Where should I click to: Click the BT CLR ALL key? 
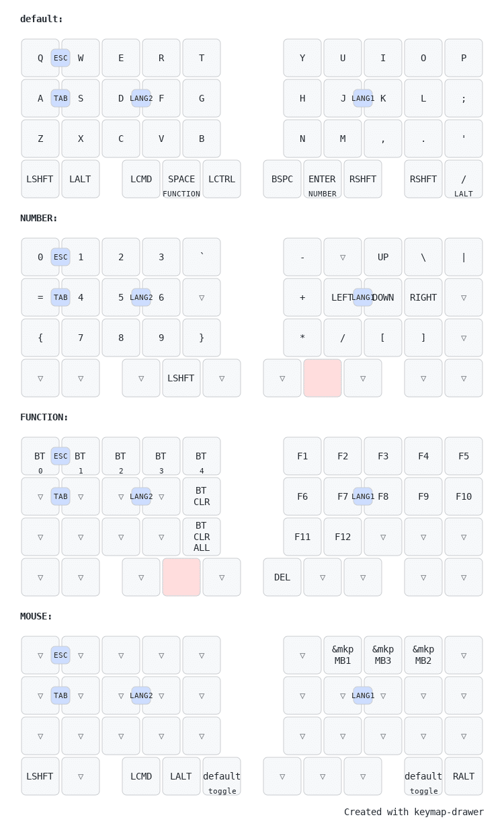point(202,537)
